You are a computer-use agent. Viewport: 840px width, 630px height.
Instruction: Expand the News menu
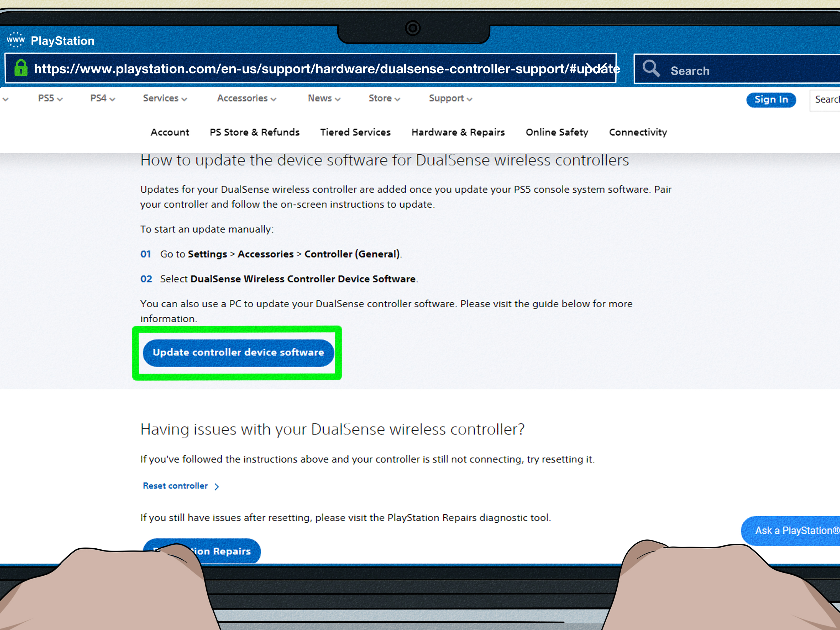(324, 98)
